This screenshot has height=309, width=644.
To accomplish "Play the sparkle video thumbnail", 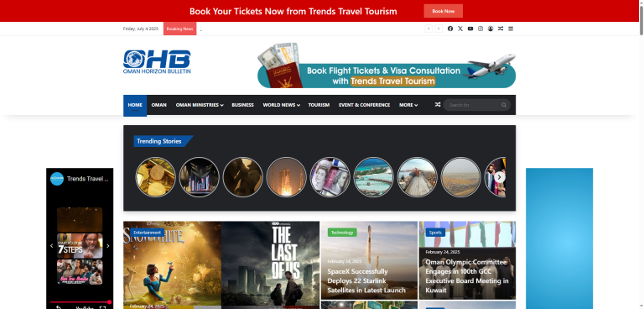I will tap(80, 220).
